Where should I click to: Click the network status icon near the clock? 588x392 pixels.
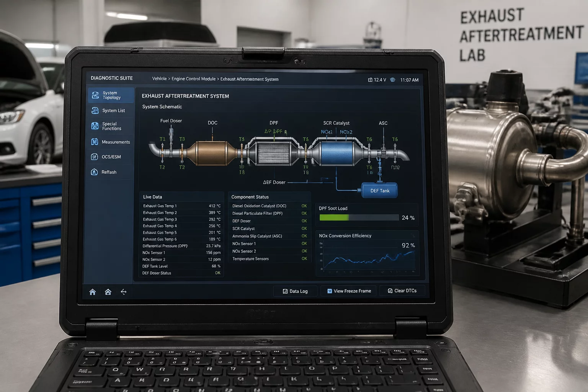[x=392, y=80]
